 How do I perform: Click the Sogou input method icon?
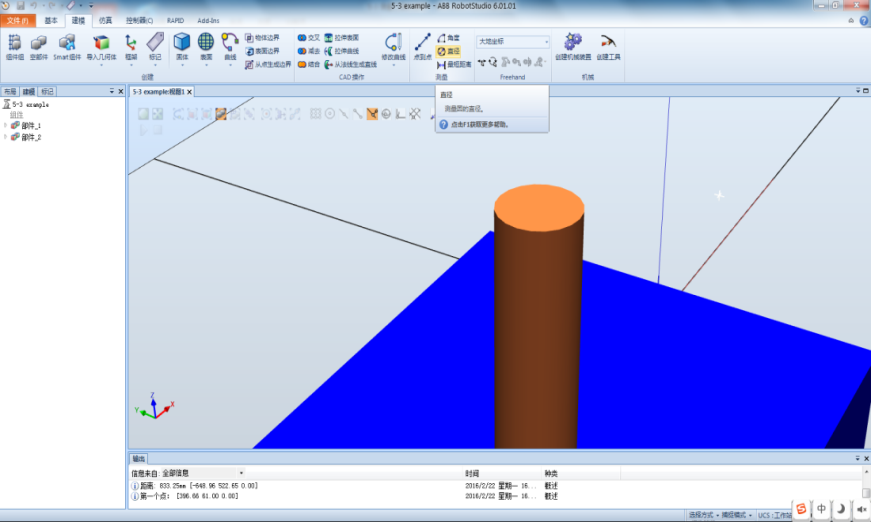801,509
